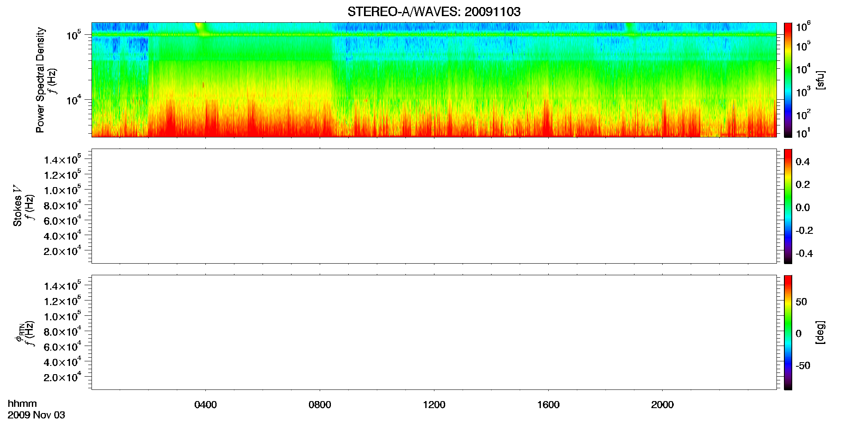Click the 0.4 tick on Stokes V color bar
868x447 pixels.
803,162
